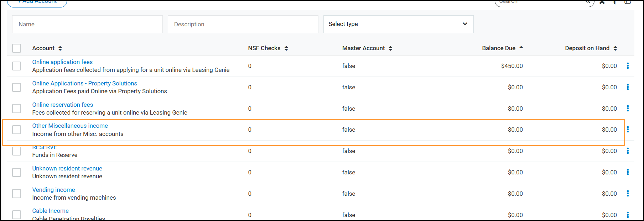
Task: Sort by the Account column arrows
Action: click(x=60, y=48)
